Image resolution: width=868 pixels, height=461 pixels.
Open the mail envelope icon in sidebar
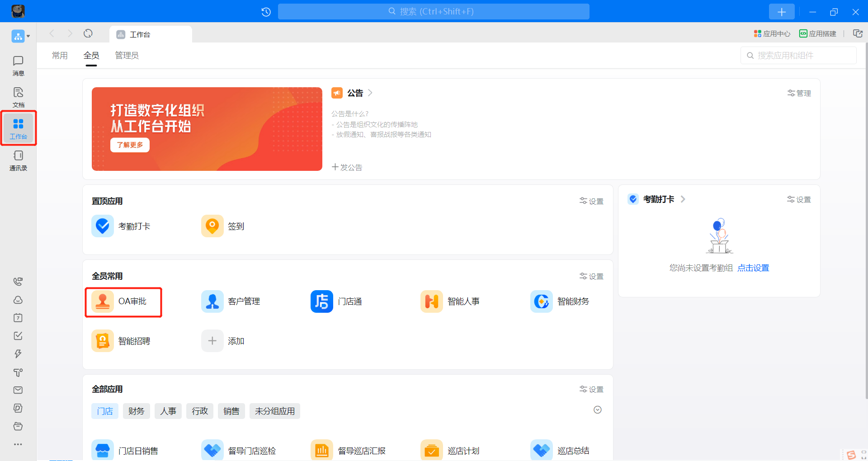coord(18,390)
